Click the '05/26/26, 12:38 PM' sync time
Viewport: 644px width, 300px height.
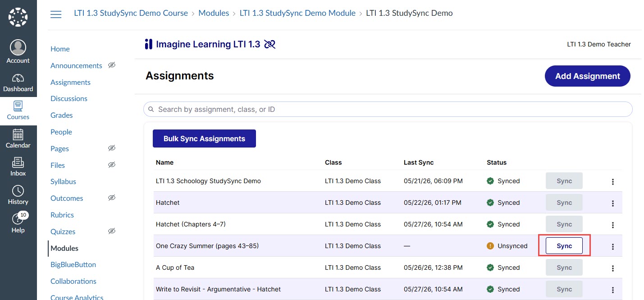coord(433,268)
